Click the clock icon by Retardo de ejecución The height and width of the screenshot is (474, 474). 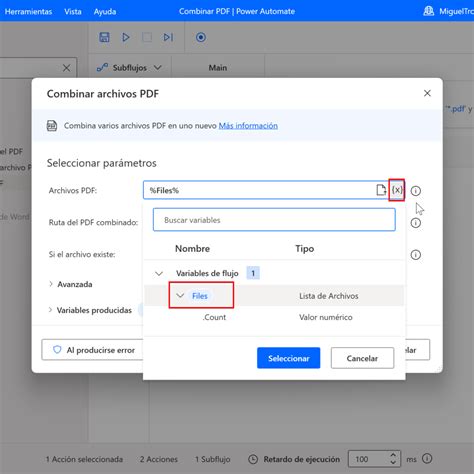(253, 459)
